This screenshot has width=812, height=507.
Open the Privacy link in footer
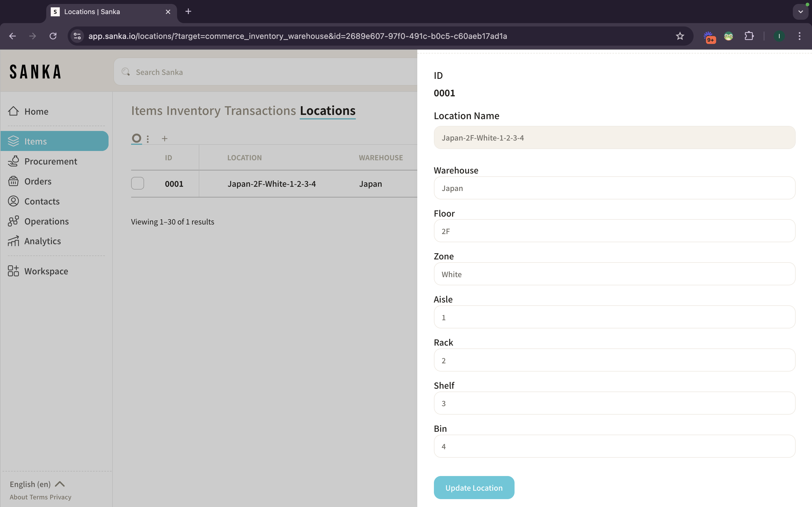60,497
